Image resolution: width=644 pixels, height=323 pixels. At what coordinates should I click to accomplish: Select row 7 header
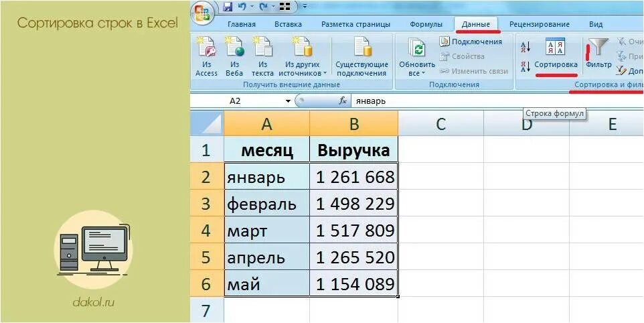[x=208, y=310]
